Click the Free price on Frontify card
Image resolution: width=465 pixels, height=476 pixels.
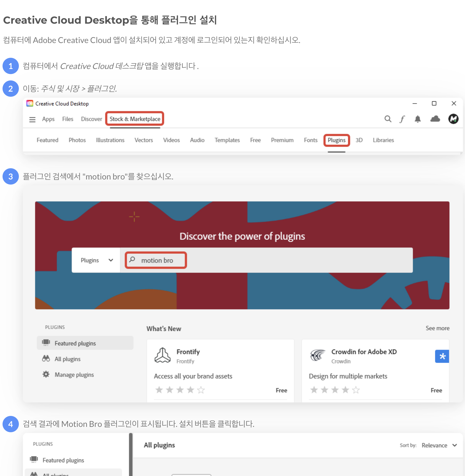point(281,390)
